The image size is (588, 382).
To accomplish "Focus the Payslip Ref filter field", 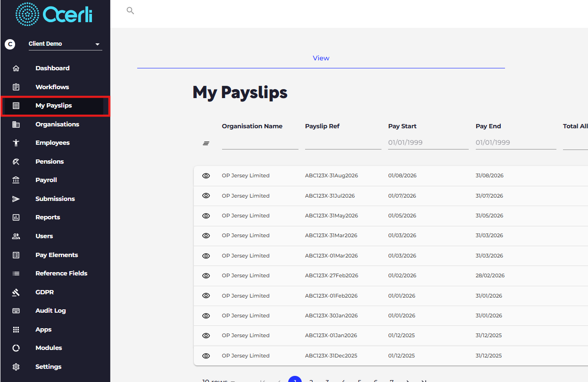I will (x=343, y=142).
